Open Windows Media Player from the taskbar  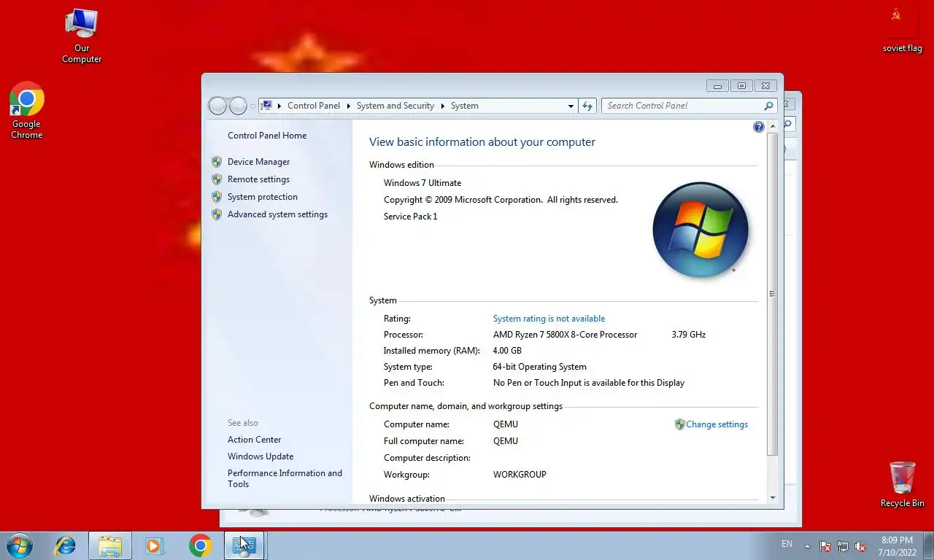154,545
